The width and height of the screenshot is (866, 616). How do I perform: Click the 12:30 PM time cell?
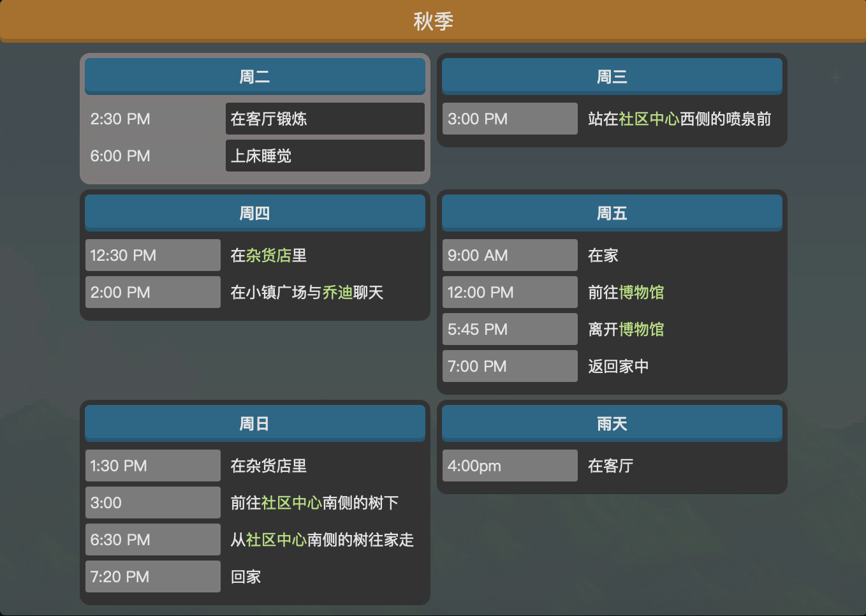click(x=153, y=255)
